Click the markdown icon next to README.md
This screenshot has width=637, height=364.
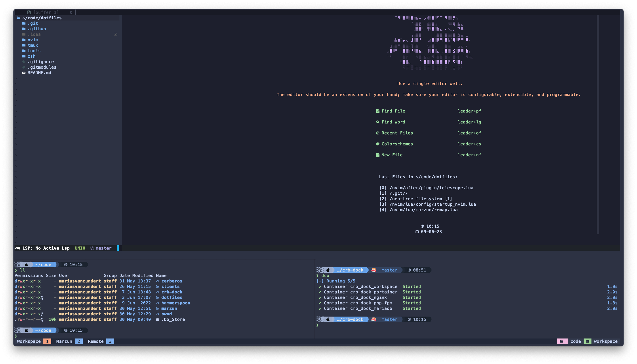[x=24, y=73]
